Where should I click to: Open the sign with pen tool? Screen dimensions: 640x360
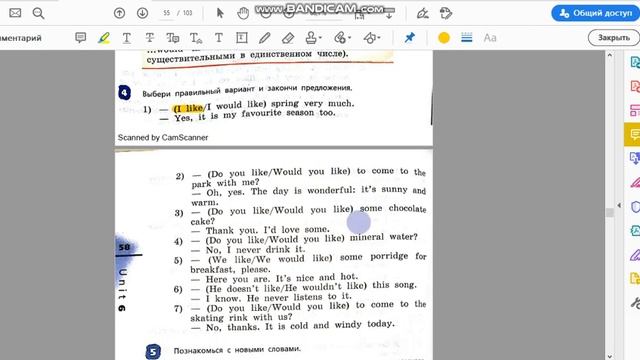click(422, 13)
